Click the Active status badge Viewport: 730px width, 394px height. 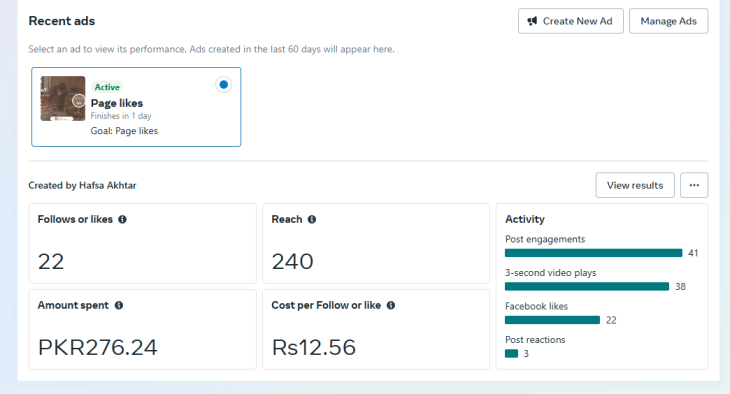coord(107,87)
